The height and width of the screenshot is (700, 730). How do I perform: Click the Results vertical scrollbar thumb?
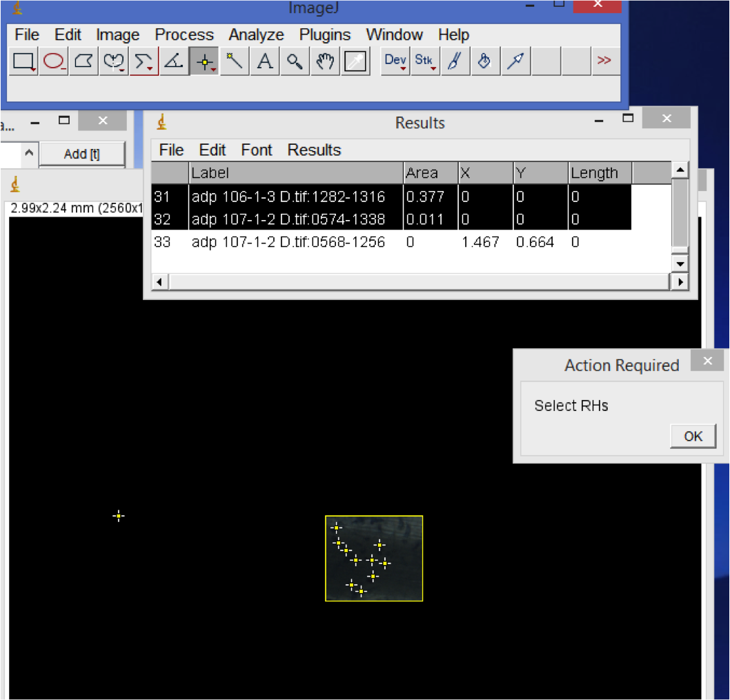[680, 212]
